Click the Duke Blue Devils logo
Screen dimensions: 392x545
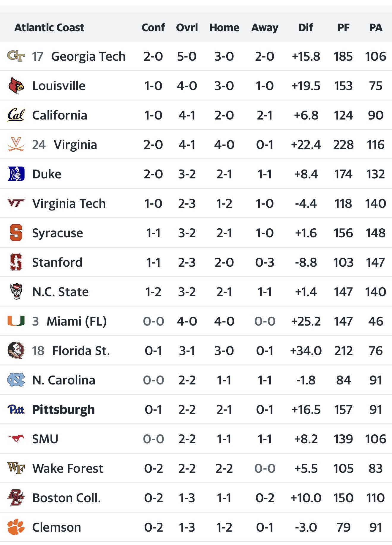coord(16,174)
